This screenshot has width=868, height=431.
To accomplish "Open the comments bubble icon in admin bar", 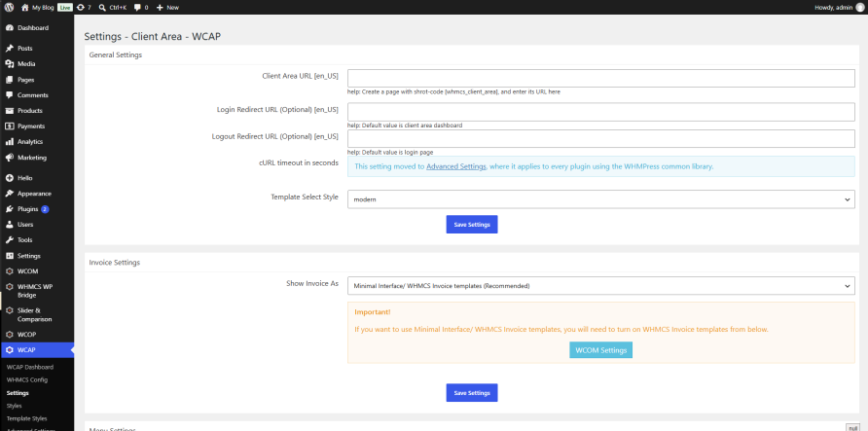I will tap(137, 7).
